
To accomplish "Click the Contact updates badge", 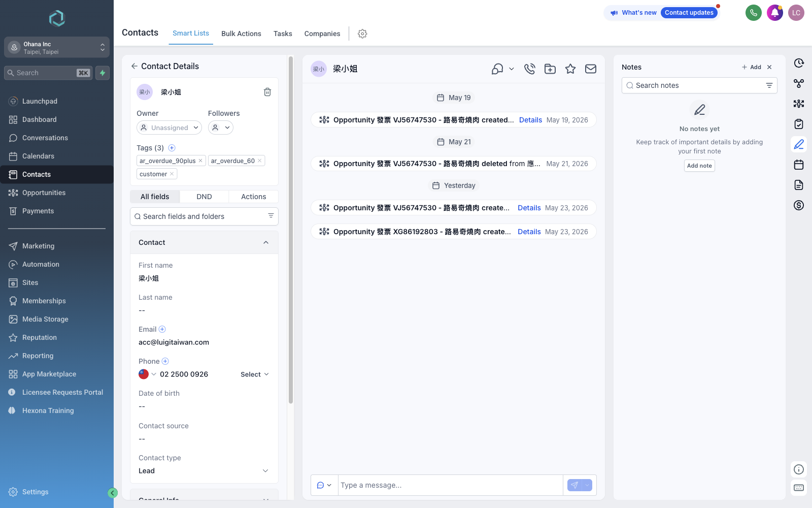I will coord(689,13).
